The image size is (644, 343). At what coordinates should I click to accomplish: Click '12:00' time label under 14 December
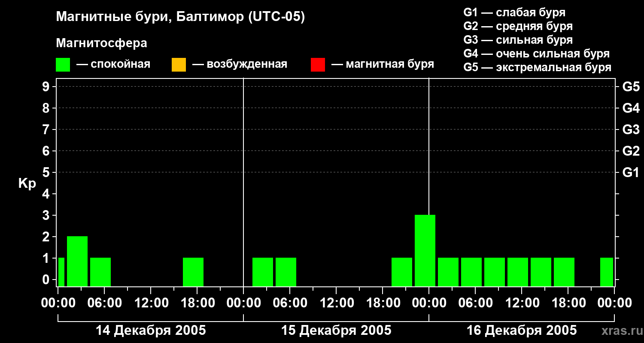tap(151, 303)
